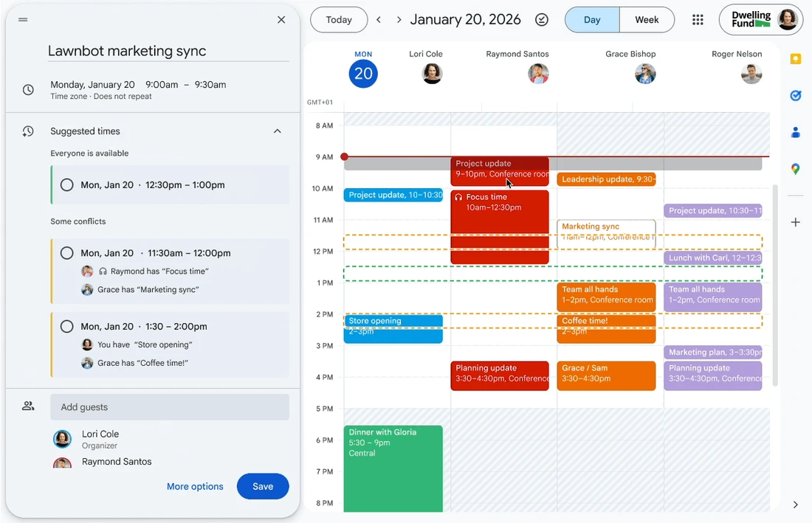Click the Does not repeat option

(x=123, y=96)
